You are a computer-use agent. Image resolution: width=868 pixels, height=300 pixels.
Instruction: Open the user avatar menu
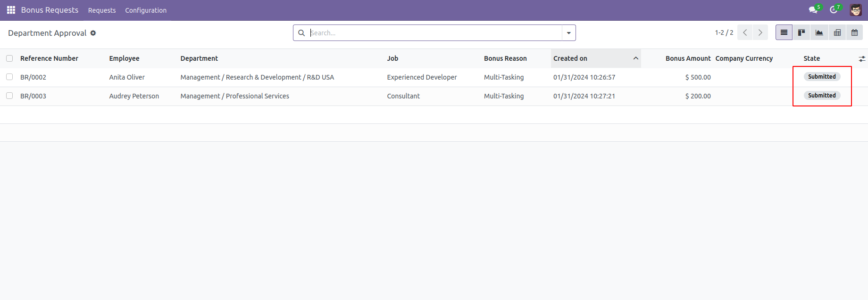pos(856,10)
